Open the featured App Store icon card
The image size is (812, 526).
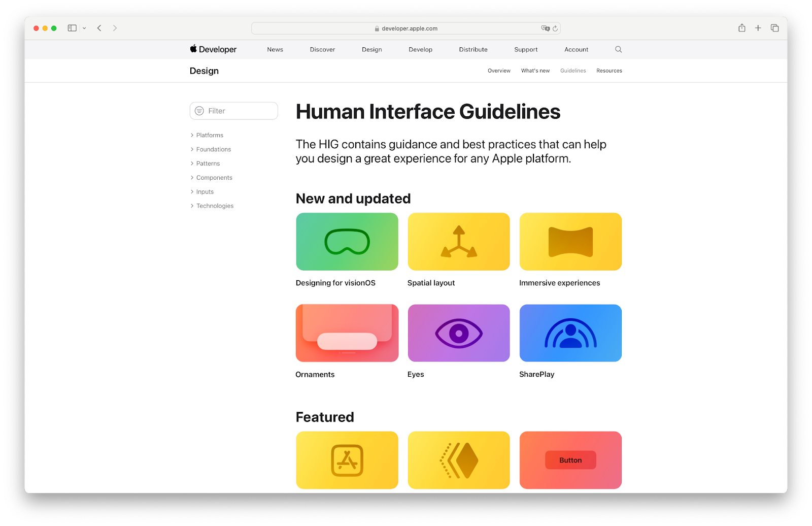347,460
